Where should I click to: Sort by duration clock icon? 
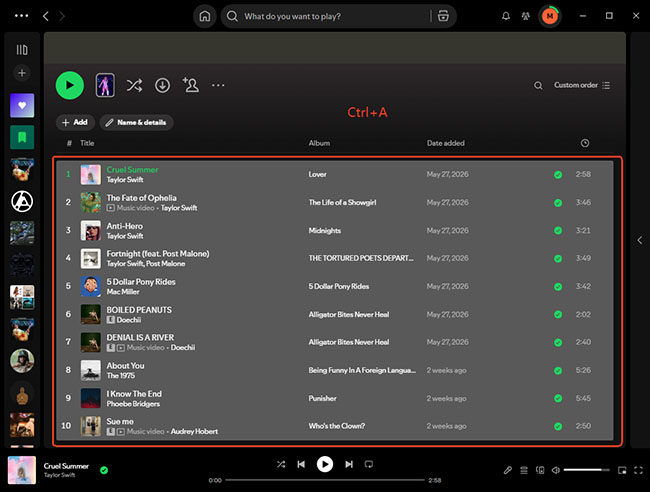pyautogui.click(x=585, y=143)
